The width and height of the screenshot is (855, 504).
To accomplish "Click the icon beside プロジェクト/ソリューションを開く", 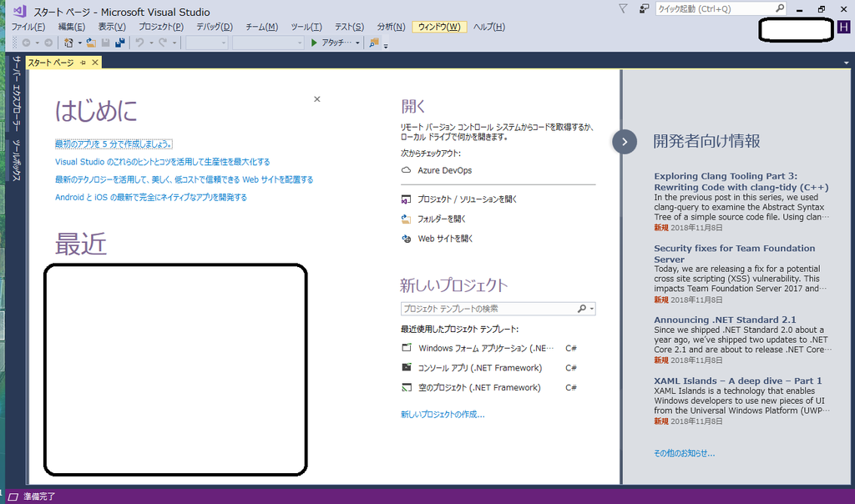I will [407, 199].
